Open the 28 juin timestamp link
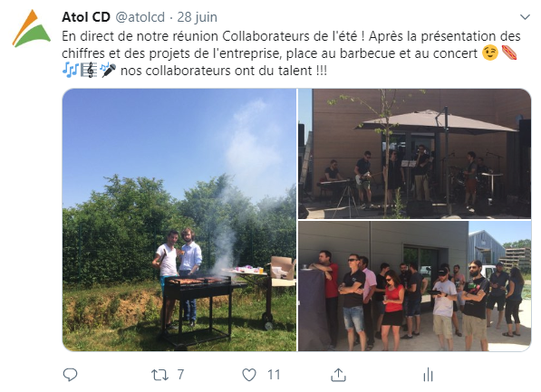 197,17
